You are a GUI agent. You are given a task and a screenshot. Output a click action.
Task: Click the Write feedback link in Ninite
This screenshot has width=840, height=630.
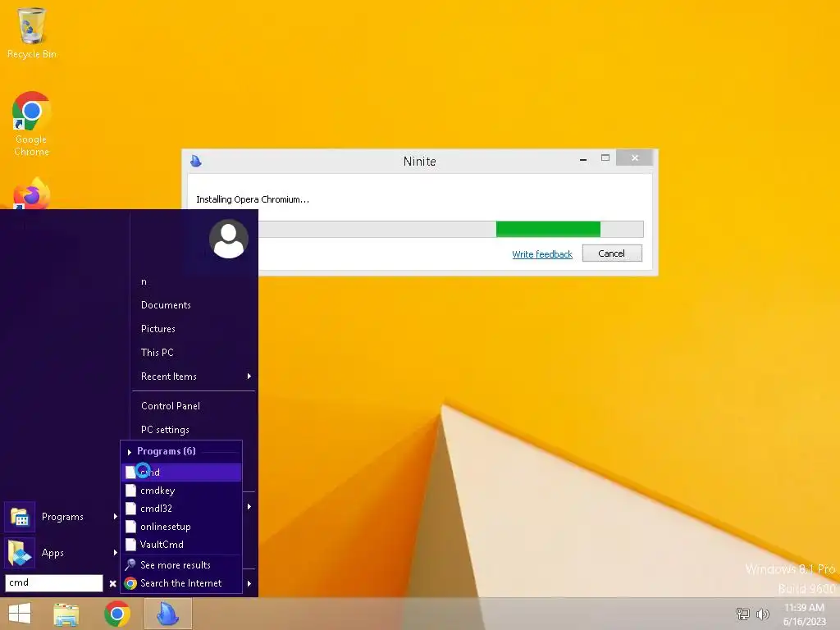(542, 254)
